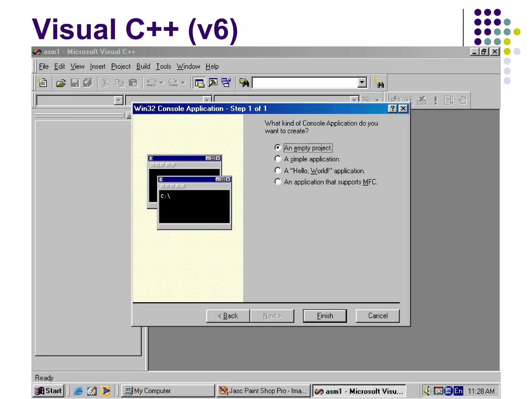
Task: Click the Go debug icon
Action: pos(449,100)
